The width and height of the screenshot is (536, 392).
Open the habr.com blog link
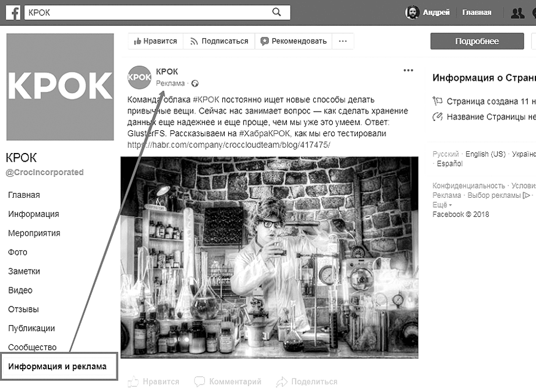coord(229,145)
